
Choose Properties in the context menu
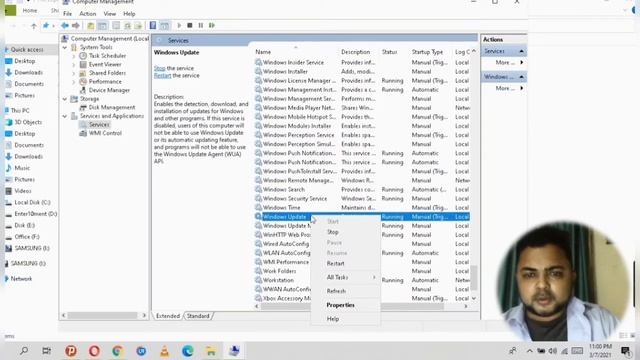pyautogui.click(x=345, y=305)
